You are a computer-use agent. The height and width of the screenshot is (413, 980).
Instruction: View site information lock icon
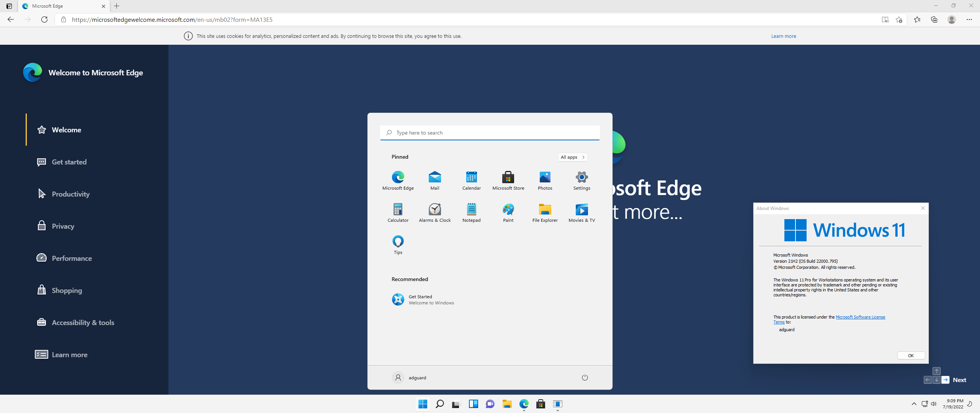(64, 20)
